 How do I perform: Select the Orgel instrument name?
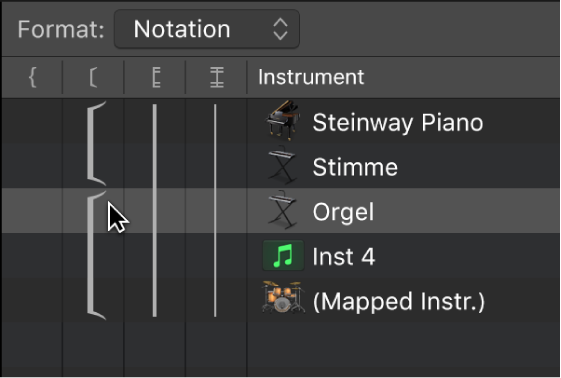(x=343, y=212)
